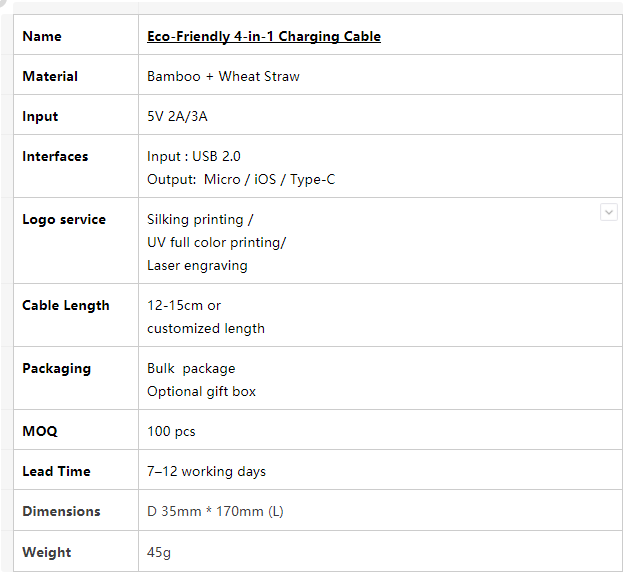Viewport: 632px width, 579px height.
Task: Select the 100 pcs MOQ value
Action: click(x=171, y=432)
